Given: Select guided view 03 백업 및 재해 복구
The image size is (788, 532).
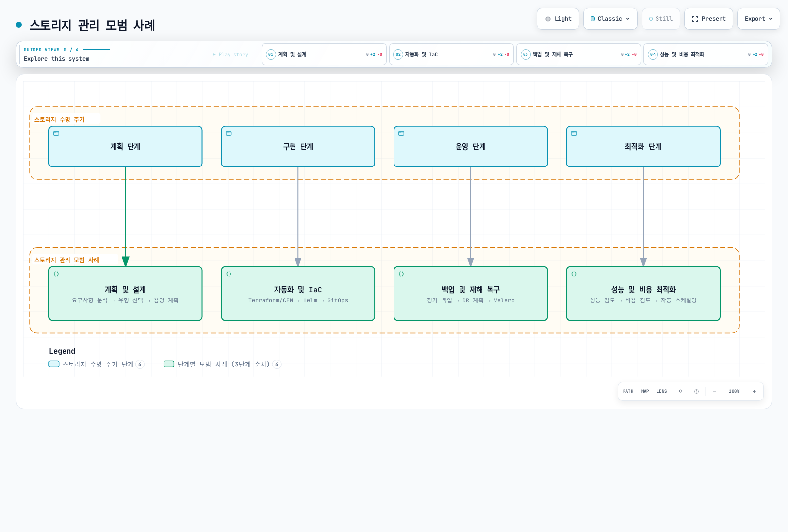Looking at the screenshot, I should pyautogui.click(x=579, y=54).
